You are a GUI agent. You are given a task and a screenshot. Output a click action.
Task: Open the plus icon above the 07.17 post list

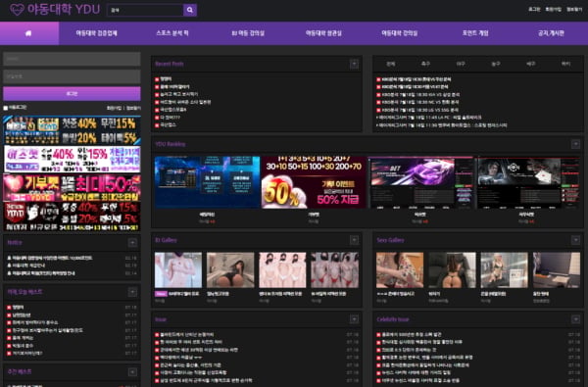[x=132, y=292]
